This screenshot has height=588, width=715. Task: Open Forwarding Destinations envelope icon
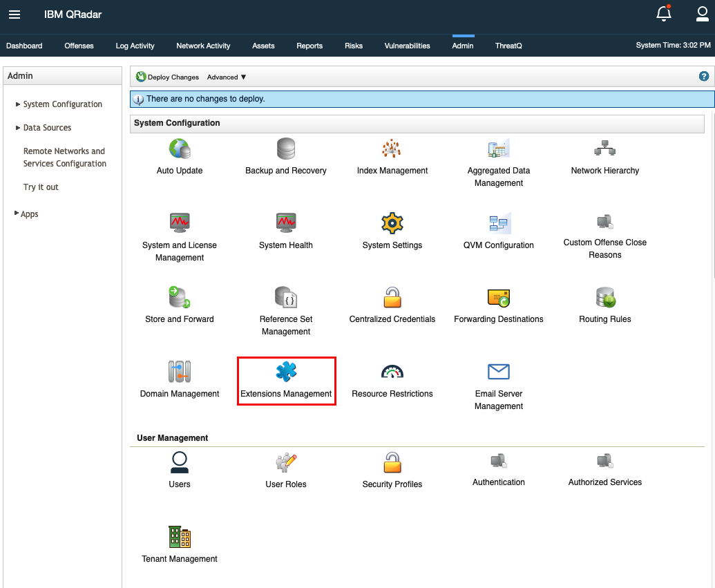tap(498, 298)
